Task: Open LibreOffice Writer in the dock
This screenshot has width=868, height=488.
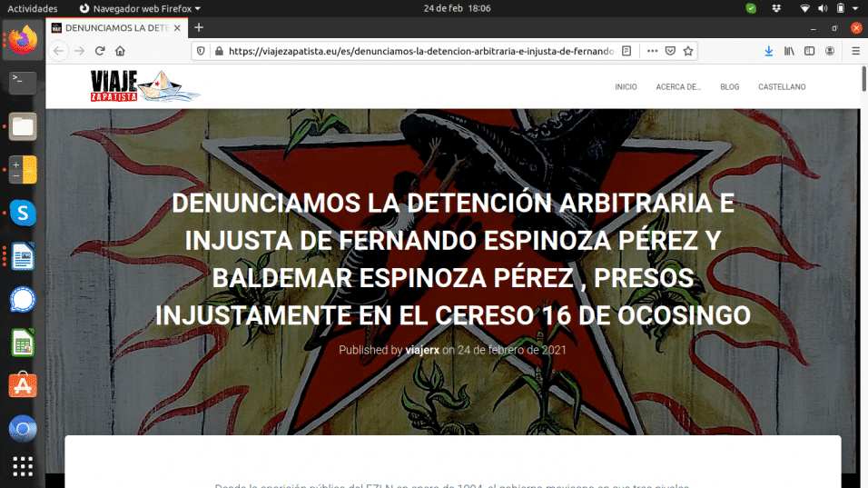Action: point(23,256)
